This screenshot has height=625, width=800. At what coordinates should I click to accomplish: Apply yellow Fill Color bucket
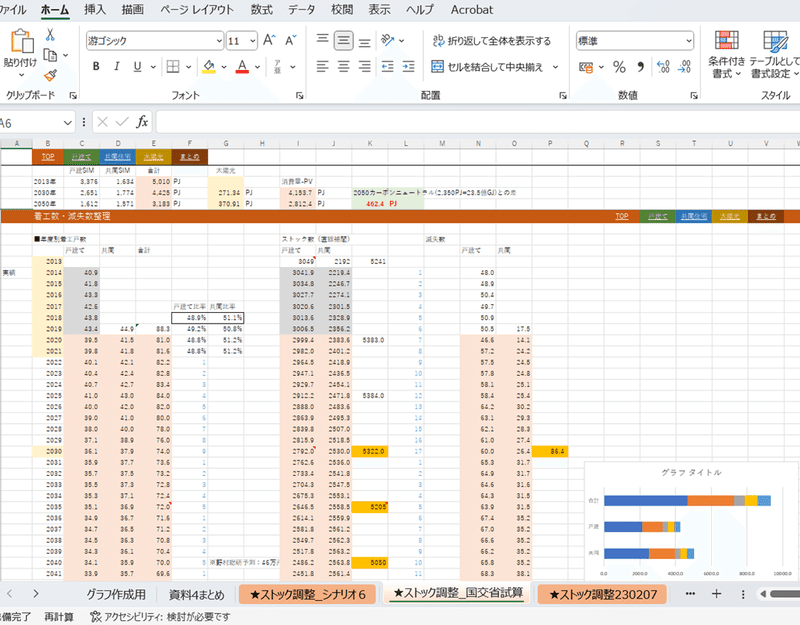209,66
